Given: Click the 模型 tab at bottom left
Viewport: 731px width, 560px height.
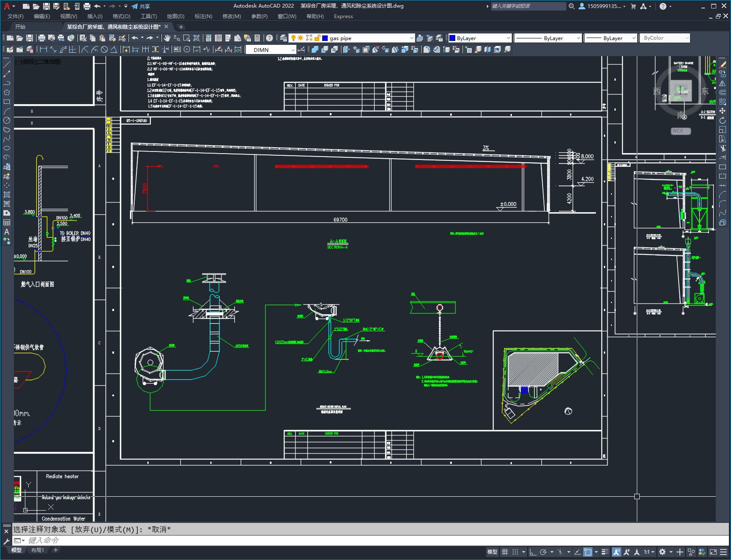Looking at the screenshot, I should tap(16, 550).
